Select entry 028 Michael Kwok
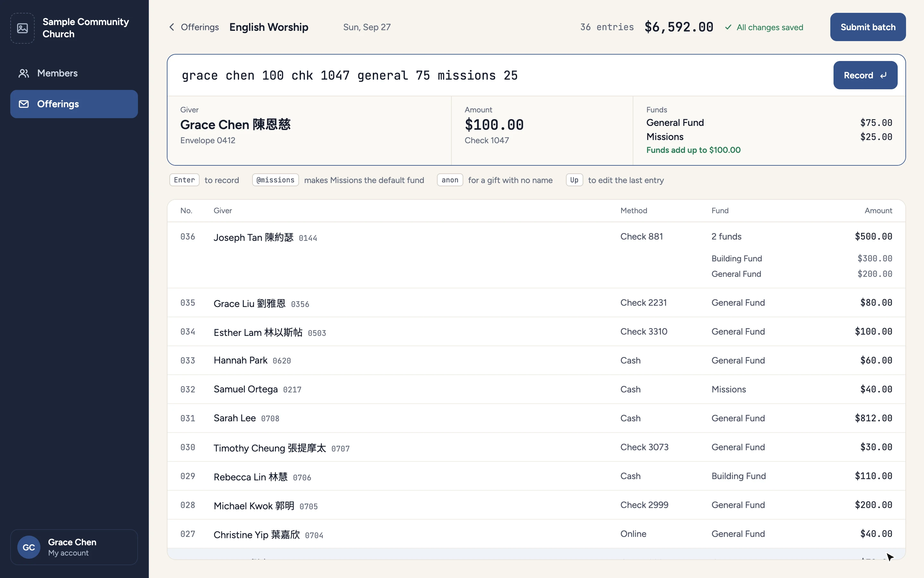Viewport: 924px width, 578px height. (536, 505)
